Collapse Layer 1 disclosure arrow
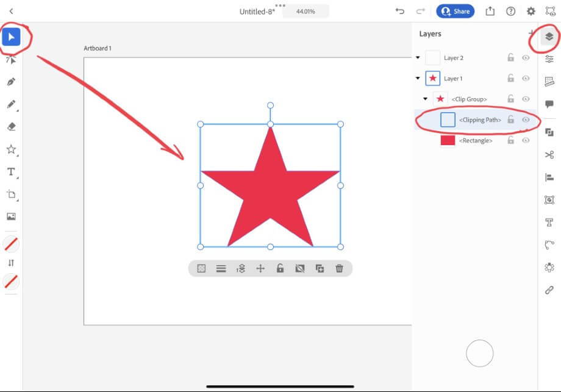Screen dimensions: 561x392 [418, 78]
